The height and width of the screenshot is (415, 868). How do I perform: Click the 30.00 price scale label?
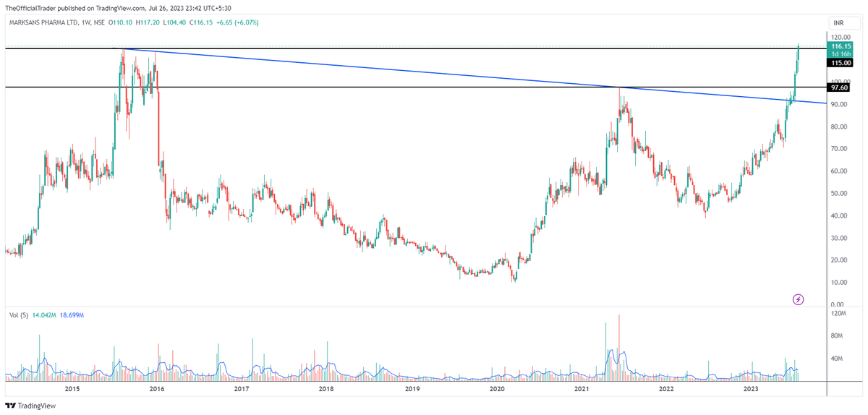pos(840,238)
